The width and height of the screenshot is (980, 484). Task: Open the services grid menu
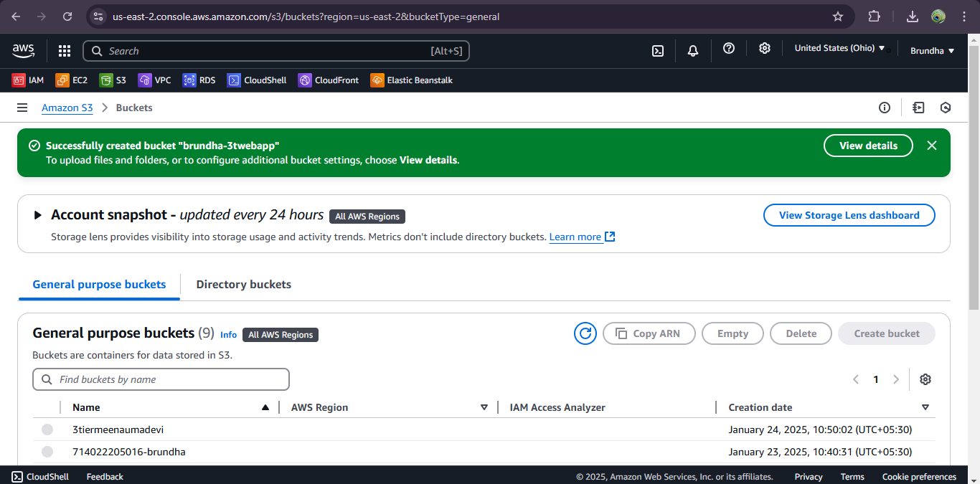coord(65,51)
